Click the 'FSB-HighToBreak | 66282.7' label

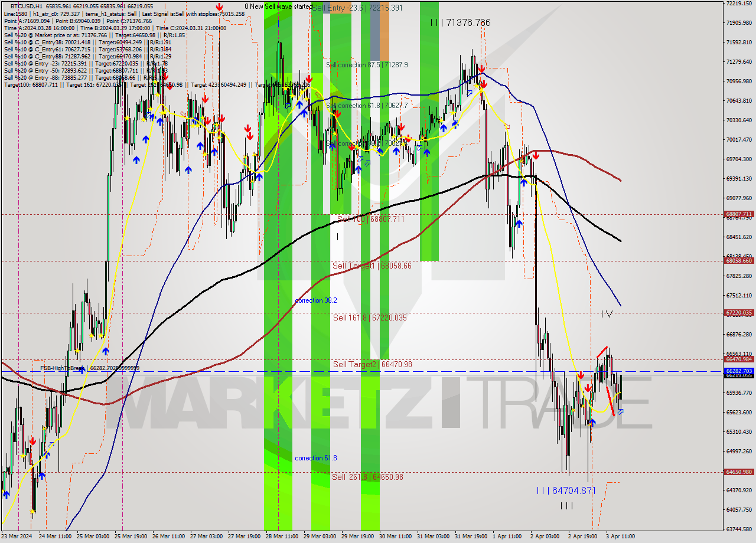[x=90, y=368]
